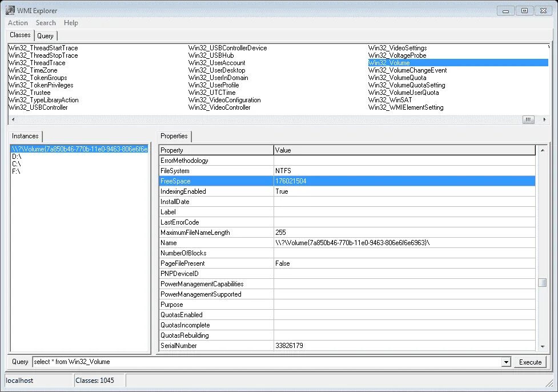Select the Win32_TypeLibraryAction class
The image size is (558, 392).
pos(43,100)
